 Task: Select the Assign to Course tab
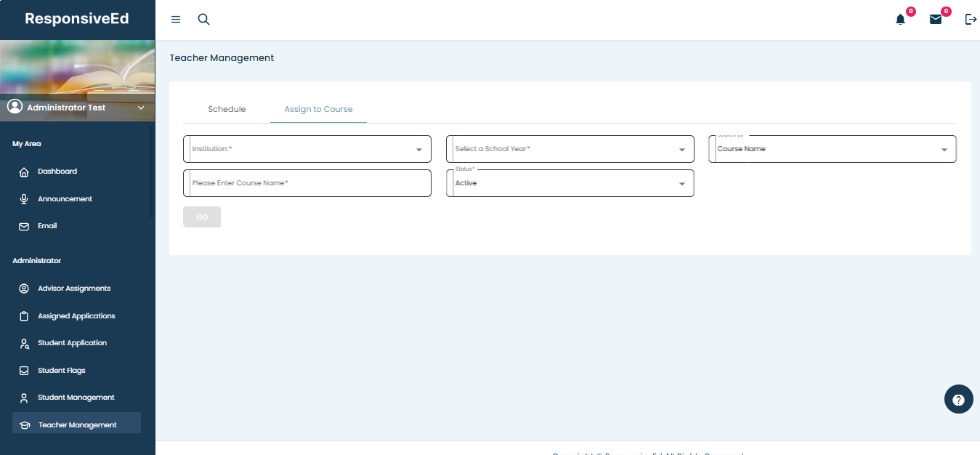click(318, 109)
